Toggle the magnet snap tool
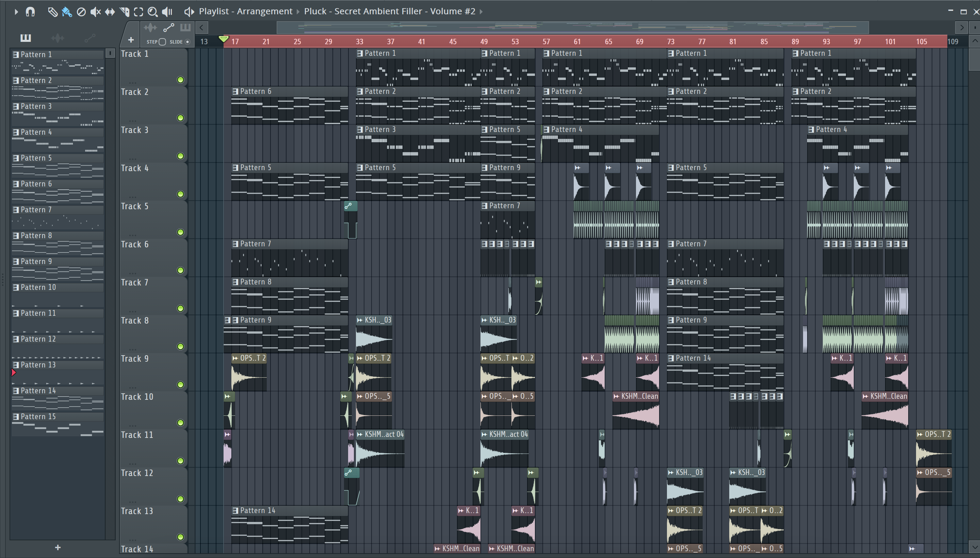The width and height of the screenshot is (980, 558). [x=30, y=12]
